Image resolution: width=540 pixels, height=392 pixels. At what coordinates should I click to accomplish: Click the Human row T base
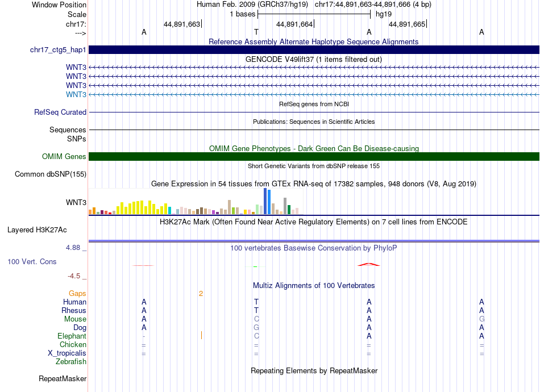pyautogui.click(x=256, y=302)
